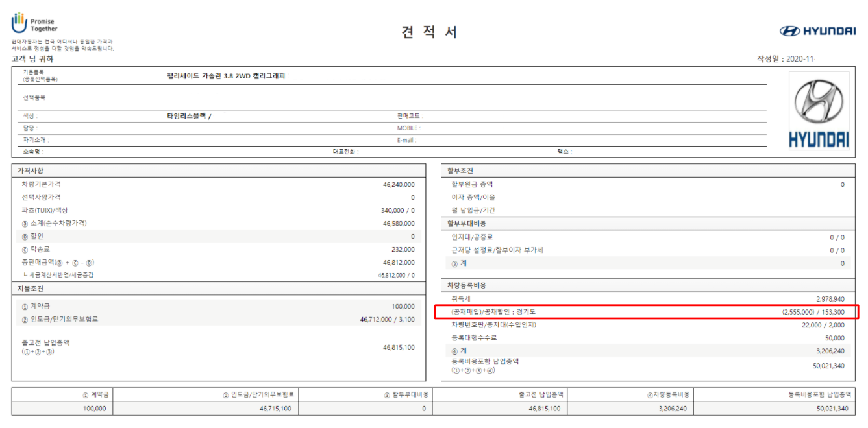868x428 pixels.
Task: Click the 차량등록비용 section header
Action: pos(466,285)
